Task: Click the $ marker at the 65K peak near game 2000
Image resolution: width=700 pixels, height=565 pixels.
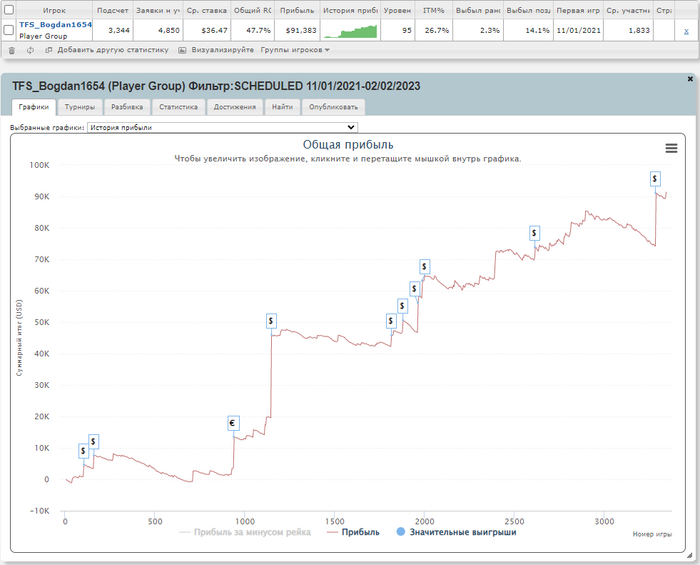Action: point(424,267)
